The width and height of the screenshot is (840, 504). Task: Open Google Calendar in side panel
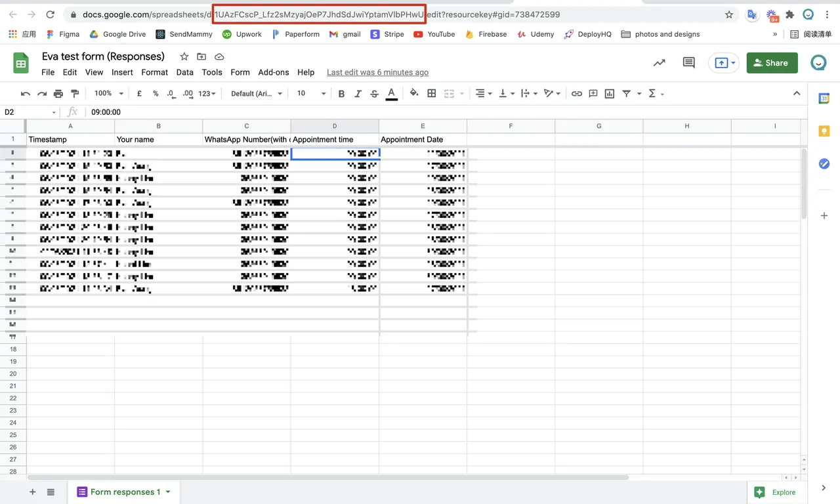[824, 98]
